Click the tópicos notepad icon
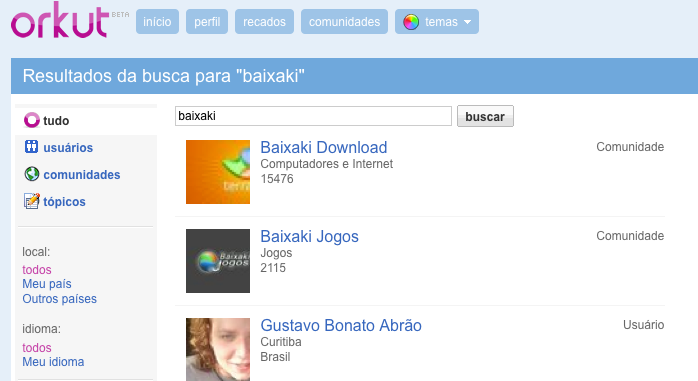The width and height of the screenshot is (698, 381). pos(31,201)
